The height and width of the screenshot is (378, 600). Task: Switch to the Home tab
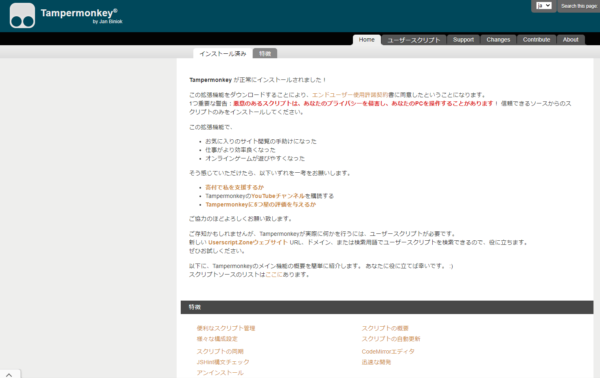click(x=367, y=39)
